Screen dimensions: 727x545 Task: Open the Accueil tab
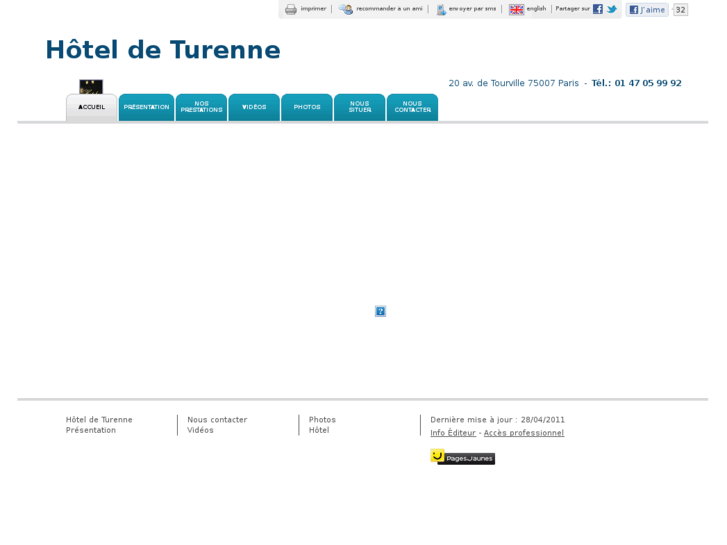91,107
